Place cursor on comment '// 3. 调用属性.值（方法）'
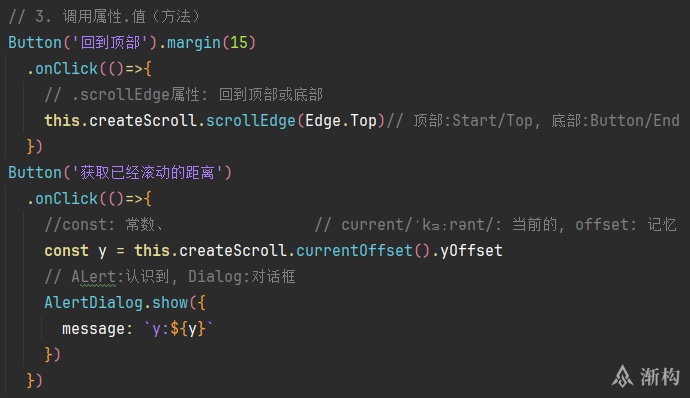Screen dimensions: 690x398 coord(104,17)
